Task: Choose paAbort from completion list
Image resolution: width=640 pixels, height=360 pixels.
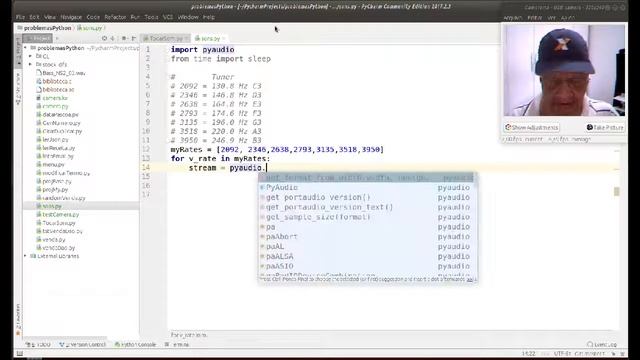Action: coord(367,236)
